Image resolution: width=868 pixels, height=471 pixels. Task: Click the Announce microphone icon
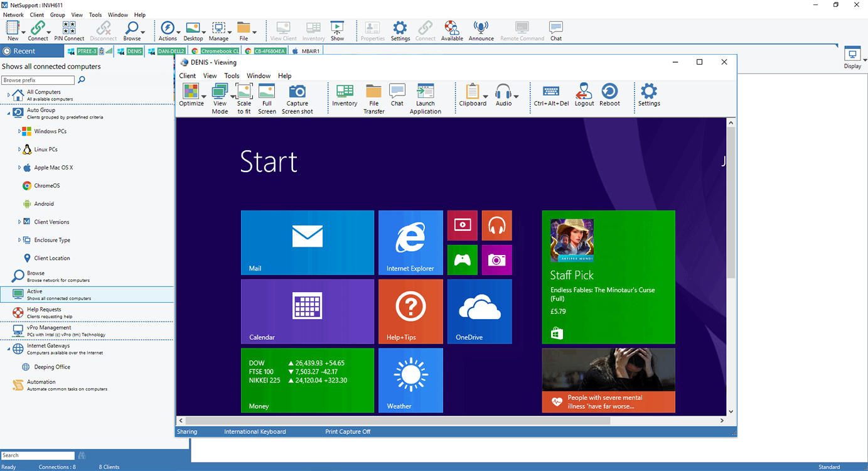481,28
